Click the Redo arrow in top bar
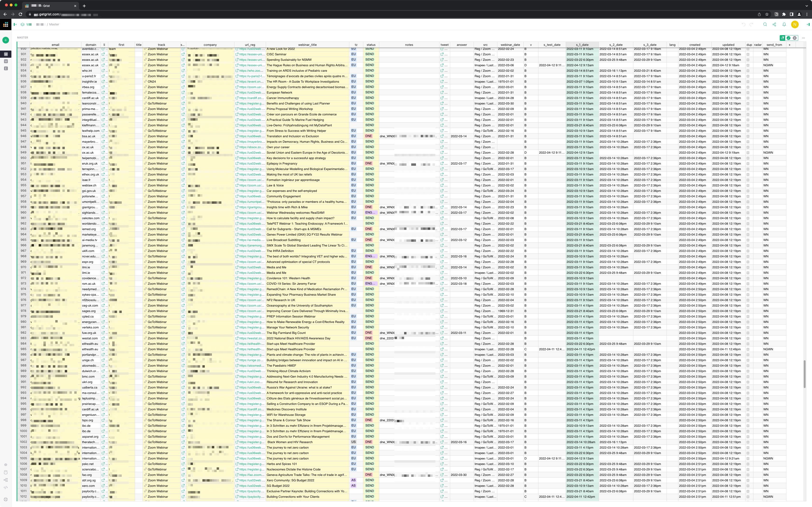 click(751, 24)
